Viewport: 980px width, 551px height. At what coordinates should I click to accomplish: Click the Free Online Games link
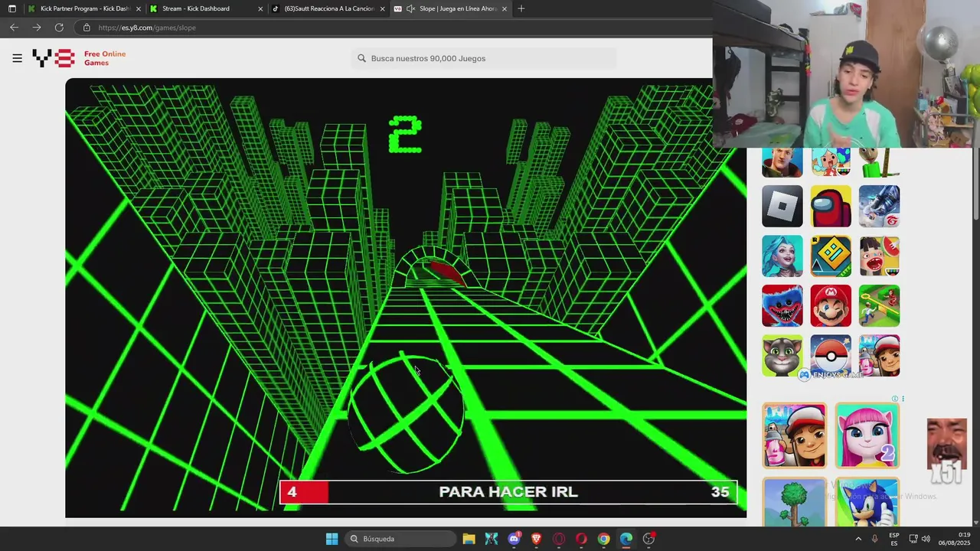click(x=105, y=58)
